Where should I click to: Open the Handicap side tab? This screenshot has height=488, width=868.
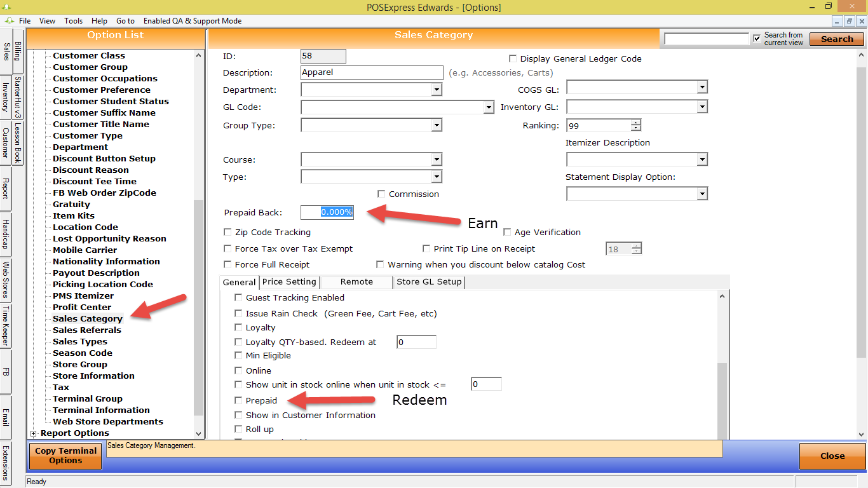(x=6, y=234)
